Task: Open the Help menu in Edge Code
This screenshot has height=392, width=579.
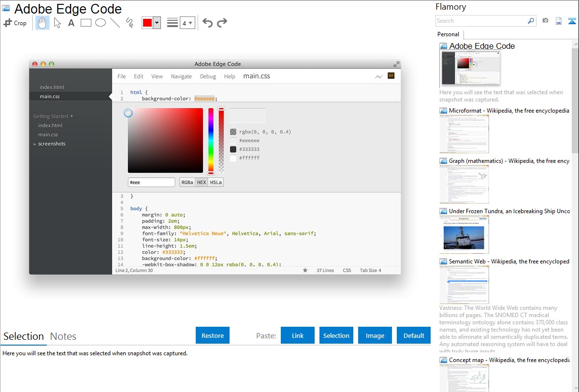Action: [229, 76]
